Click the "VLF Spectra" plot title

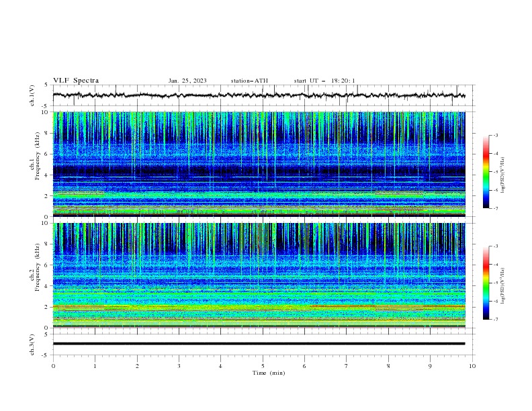[76, 81]
